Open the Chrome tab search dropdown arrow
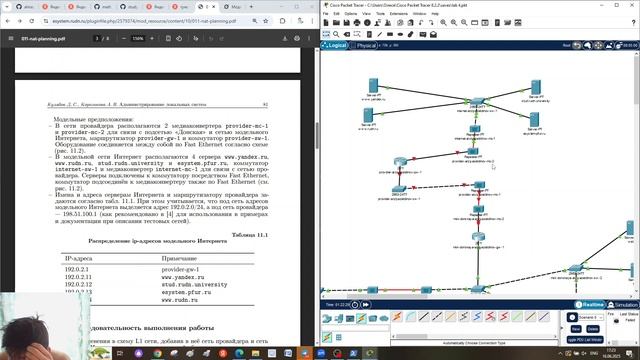The width and height of the screenshot is (640, 360). [x=7, y=7]
